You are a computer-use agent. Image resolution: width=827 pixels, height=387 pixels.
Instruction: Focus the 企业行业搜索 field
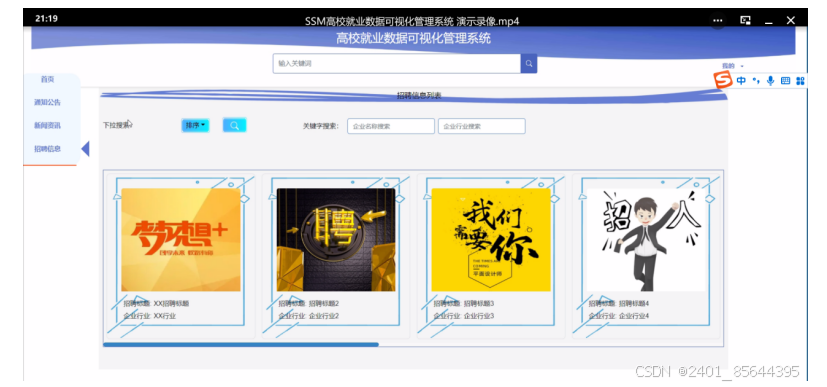[482, 127]
